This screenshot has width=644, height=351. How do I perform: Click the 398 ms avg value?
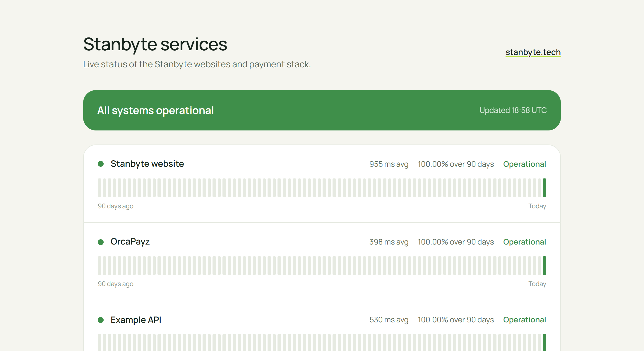click(x=389, y=242)
